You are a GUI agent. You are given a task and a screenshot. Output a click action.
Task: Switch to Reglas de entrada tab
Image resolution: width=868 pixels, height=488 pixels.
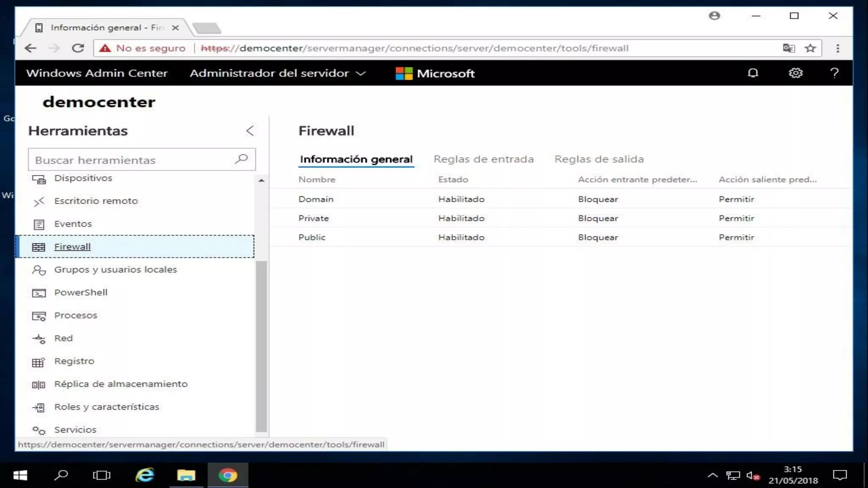(483, 159)
